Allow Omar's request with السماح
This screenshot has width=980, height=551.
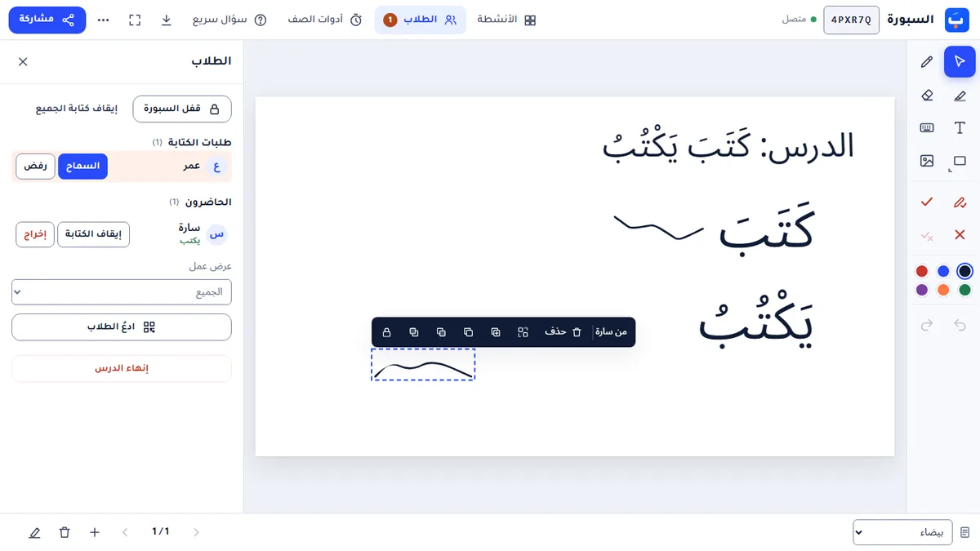tap(82, 166)
